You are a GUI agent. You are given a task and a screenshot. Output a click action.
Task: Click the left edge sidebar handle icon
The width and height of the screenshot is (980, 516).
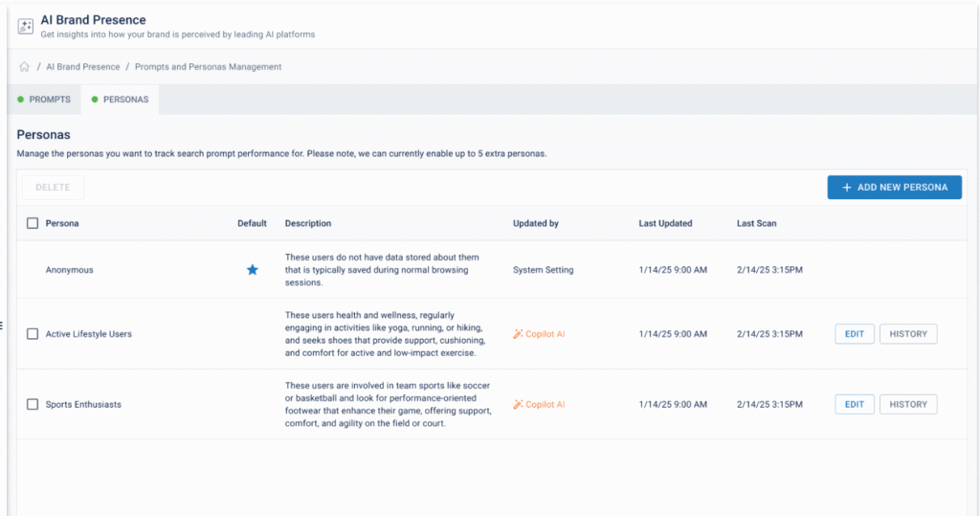pos(2,326)
